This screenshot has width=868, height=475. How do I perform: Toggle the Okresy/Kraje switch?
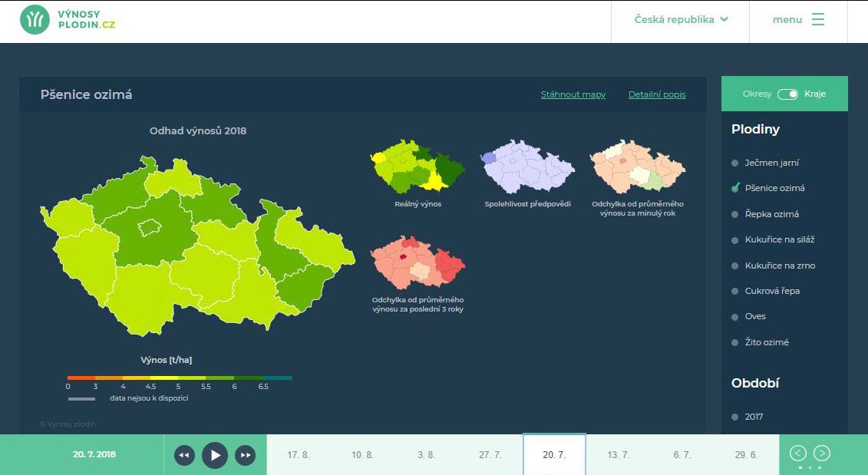(x=787, y=94)
